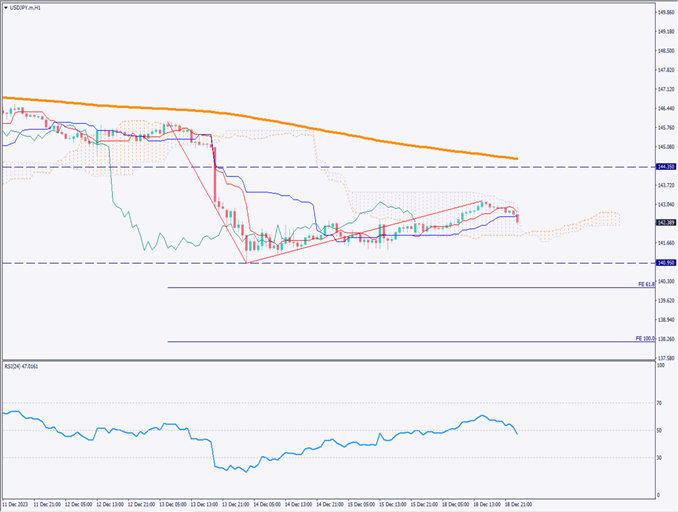Click the 149.860 price on the scale
The width and height of the screenshot is (678, 512).
click(x=664, y=13)
